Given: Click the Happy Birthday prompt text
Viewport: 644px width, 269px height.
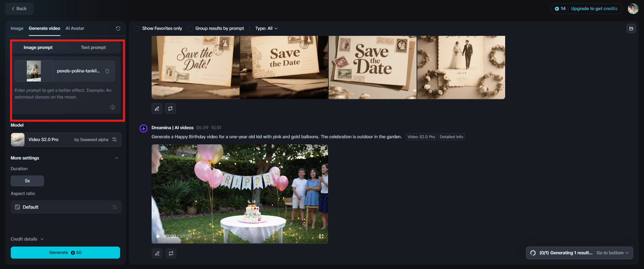Looking at the screenshot, I should (276, 137).
